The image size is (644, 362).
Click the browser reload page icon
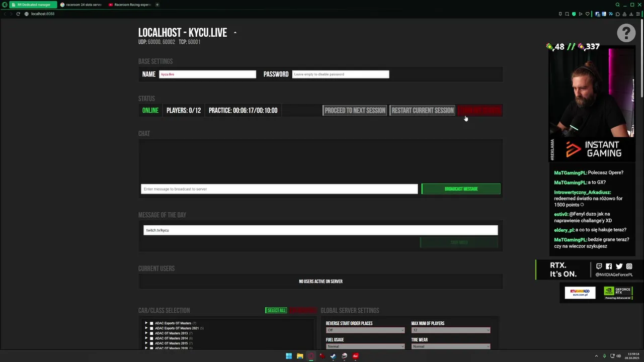coord(18,14)
